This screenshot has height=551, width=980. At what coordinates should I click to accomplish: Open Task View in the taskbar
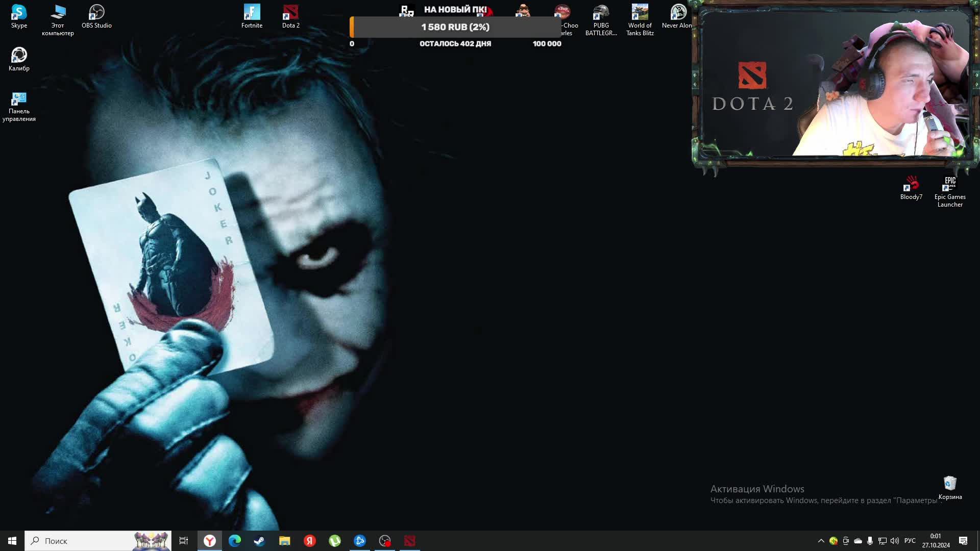click(184, 541)
